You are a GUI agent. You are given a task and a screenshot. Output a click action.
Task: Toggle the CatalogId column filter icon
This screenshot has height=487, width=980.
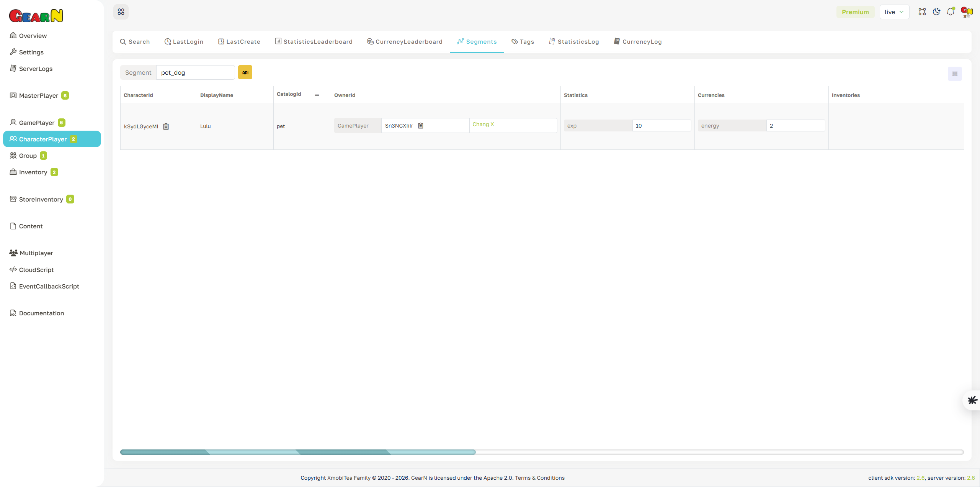(x=317, y=94)
